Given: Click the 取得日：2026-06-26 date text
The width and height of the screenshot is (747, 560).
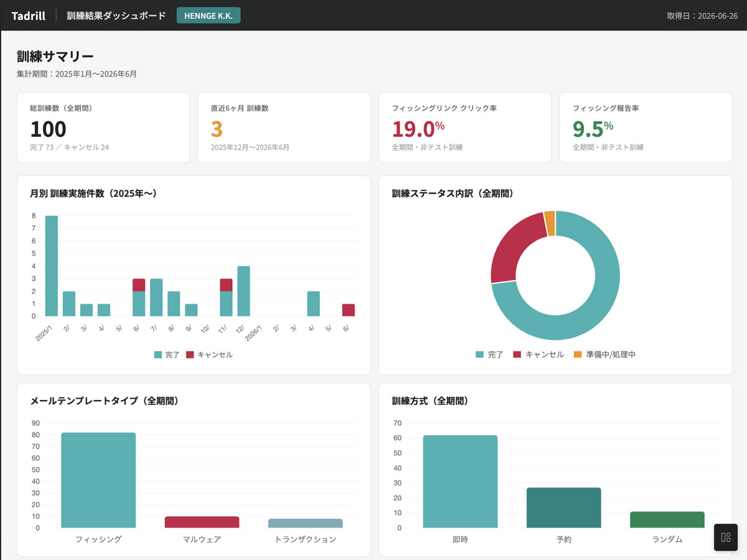Looking at the screenshot, I should click(702, 16).
